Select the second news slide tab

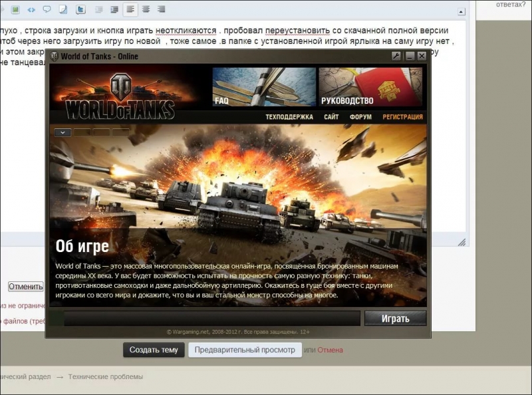pyautogui.click(x=82, y=132)
